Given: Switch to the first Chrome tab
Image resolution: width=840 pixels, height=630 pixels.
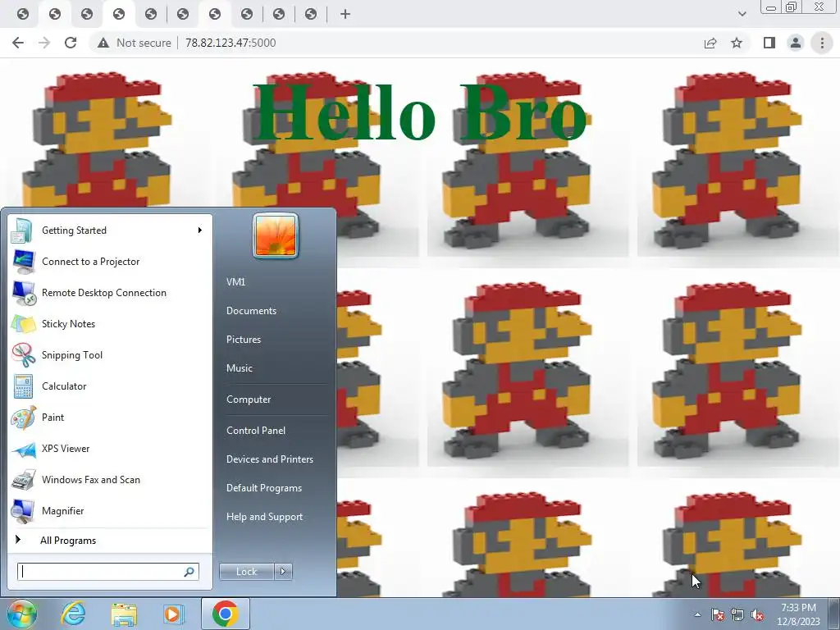Looking at the screenshot, I should (x=22, y=14).
